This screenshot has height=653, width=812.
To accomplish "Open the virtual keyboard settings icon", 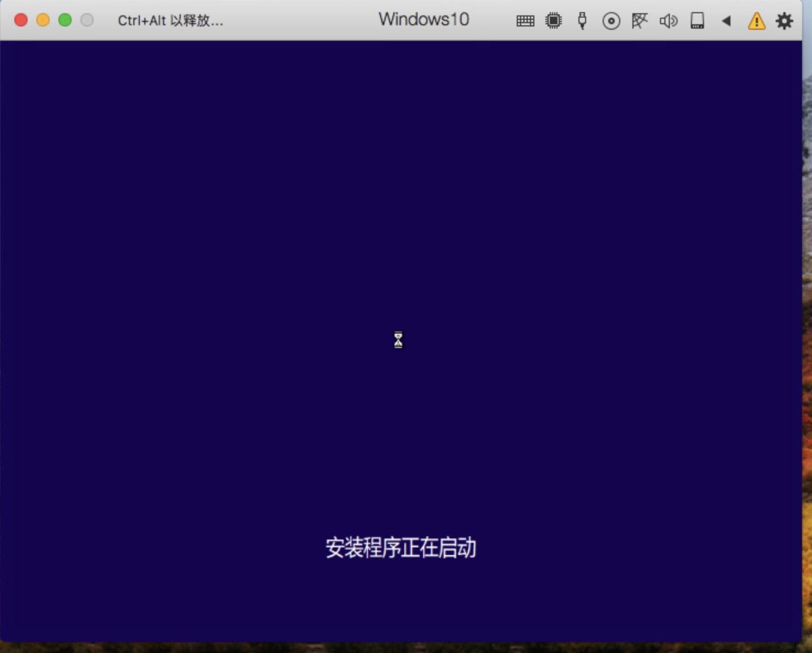I will 524,21.
